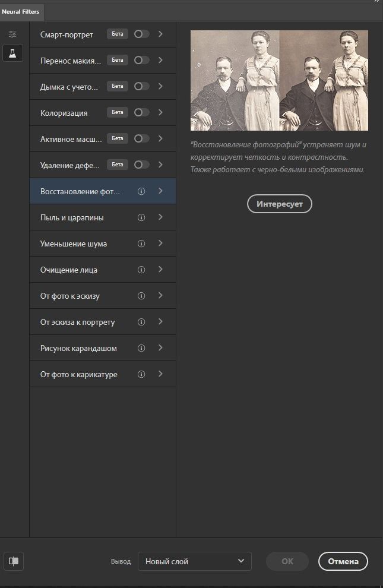Click info icon for Уменьшение шума

(x=141, y=244)
